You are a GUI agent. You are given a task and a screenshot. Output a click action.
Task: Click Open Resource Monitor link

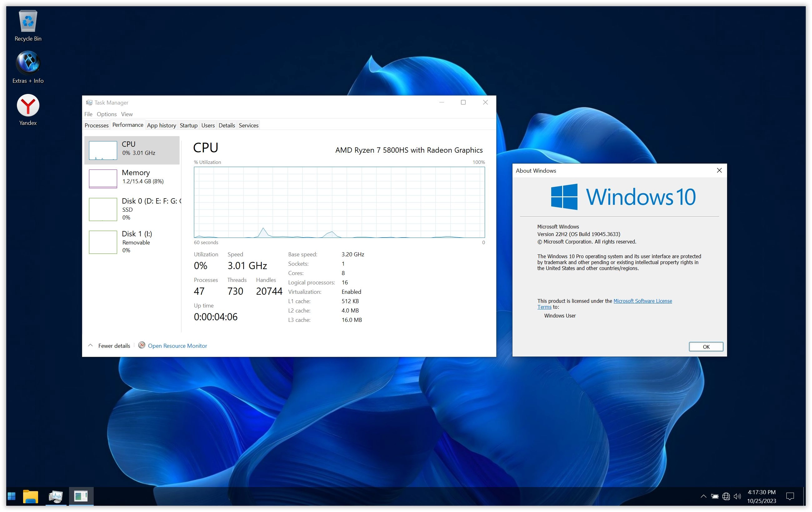tap(177, 346)
